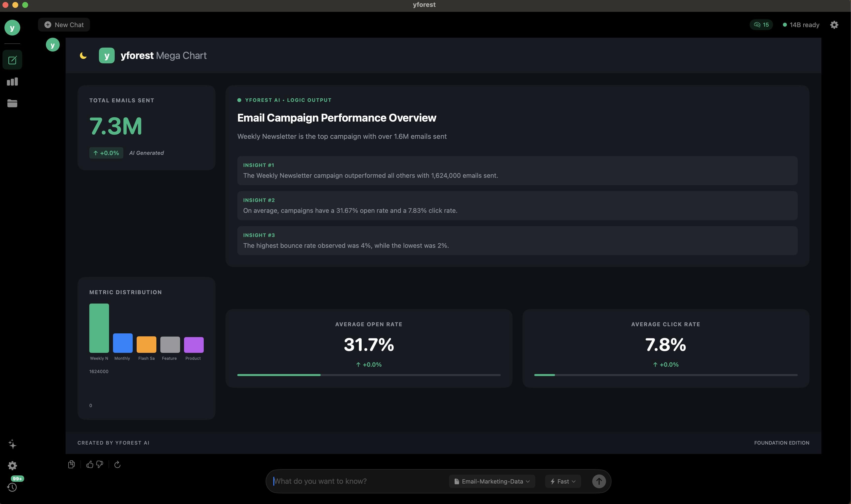Viewport: 851px width, 504px height.
Task: Give the response a thumbs down
Action: click(100, 464)
